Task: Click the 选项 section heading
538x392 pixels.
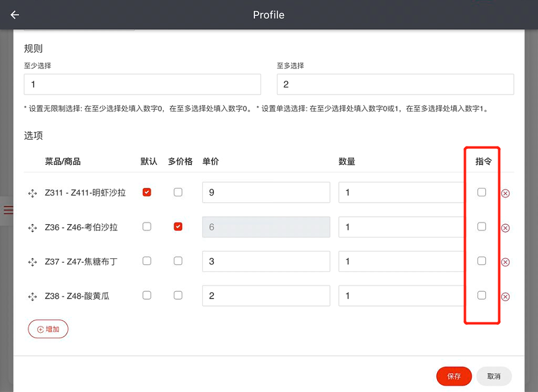Action: pyautogui.click(x=33, y=136)
